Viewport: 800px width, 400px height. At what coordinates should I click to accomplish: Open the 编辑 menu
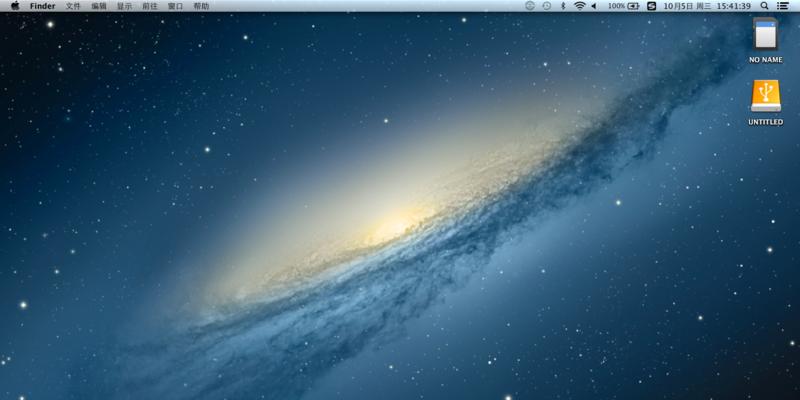click(x=99, y=6)
